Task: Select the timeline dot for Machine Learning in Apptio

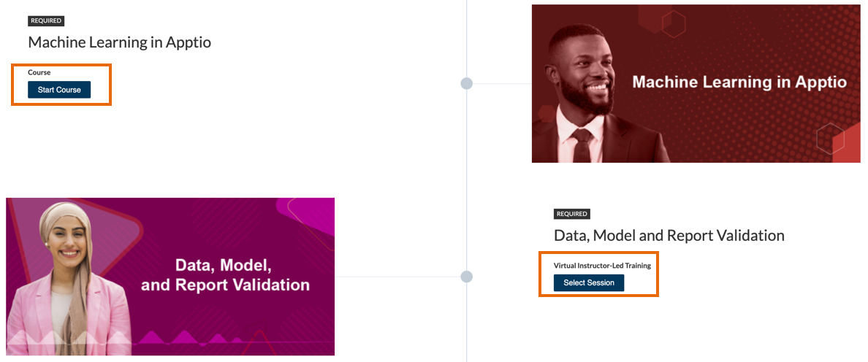Action: (x=466, y=84)
